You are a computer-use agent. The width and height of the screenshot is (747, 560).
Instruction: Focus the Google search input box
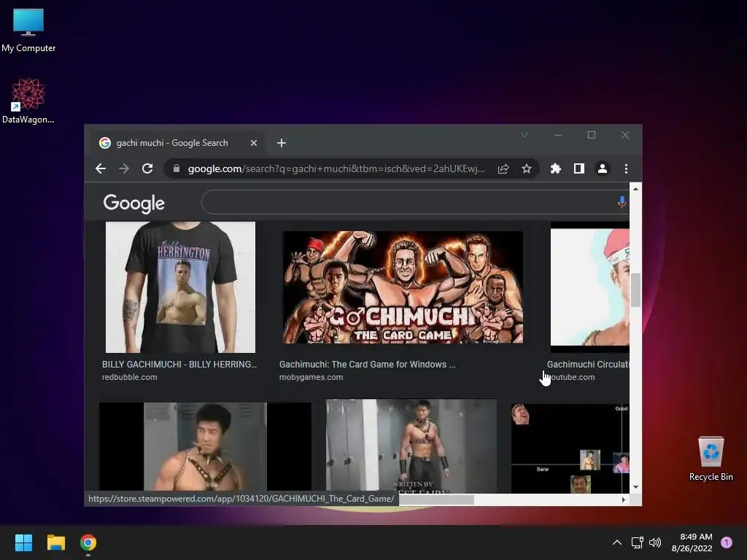click(410, 202)
